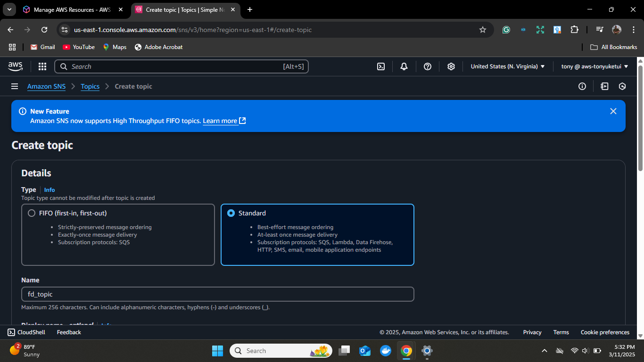
Task: Focus the AWS console search box
Action: 182,66
